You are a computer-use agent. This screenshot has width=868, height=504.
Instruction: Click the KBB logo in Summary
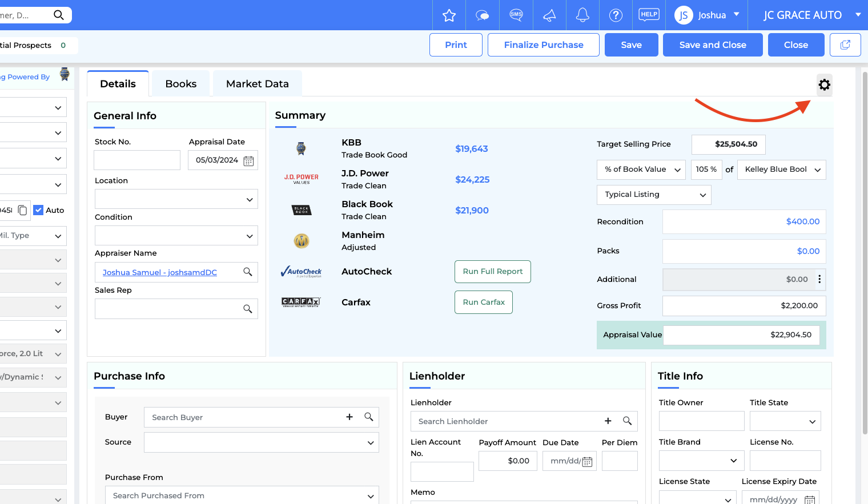301,148
